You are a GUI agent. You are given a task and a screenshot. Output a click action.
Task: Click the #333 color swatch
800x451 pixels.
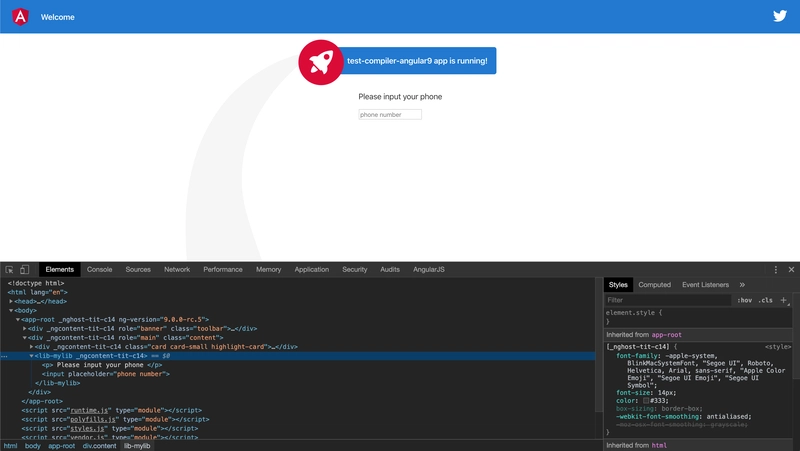646,400
